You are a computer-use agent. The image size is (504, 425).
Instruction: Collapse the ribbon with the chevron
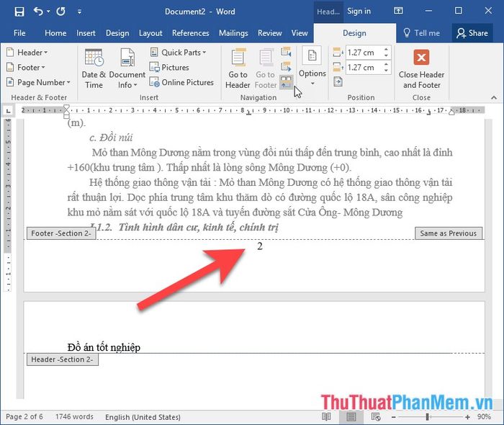point(494,97)
